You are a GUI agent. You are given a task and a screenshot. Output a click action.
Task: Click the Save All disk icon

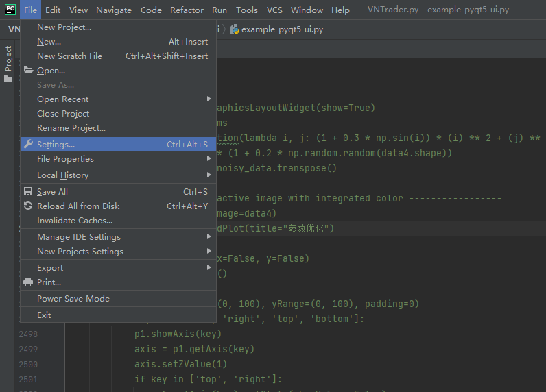28,192
